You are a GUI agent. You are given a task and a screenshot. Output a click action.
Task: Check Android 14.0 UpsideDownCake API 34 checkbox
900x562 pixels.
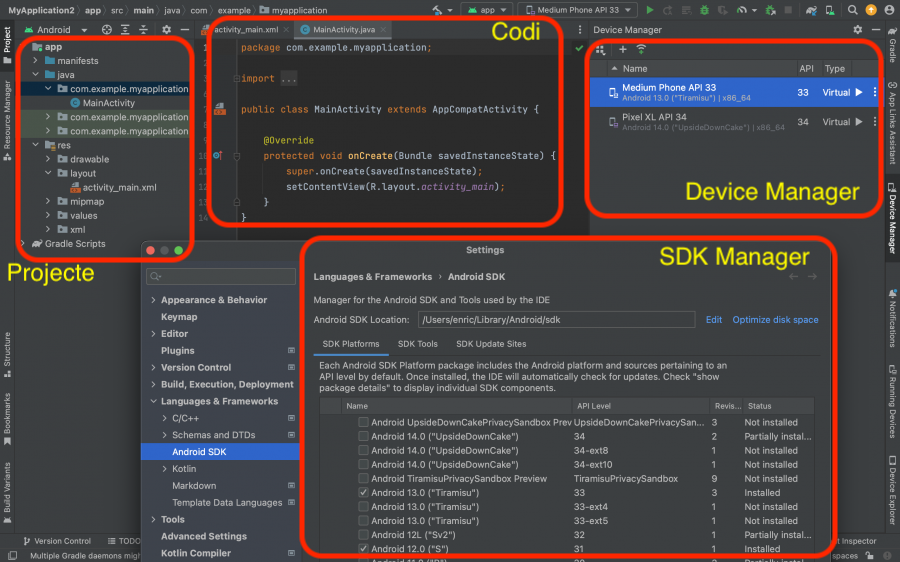(x=363, y=436)
